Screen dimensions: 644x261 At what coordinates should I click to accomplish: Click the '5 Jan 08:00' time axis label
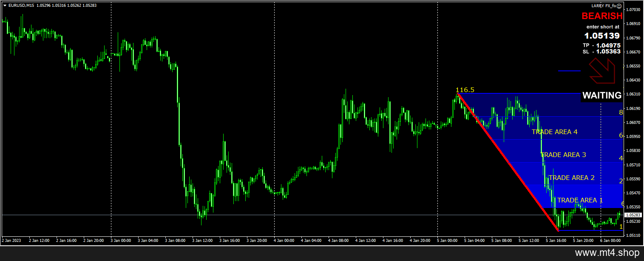pos(502,241)
